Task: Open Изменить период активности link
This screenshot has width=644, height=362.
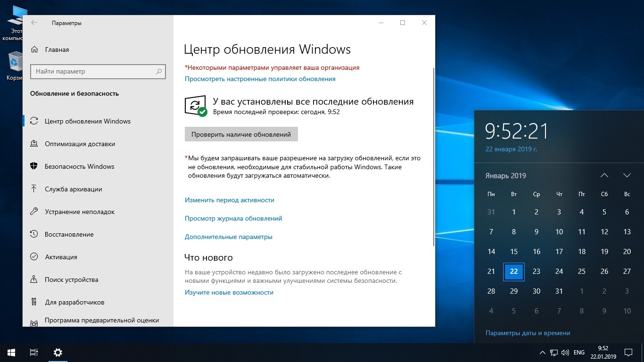Action: (229, 200)
